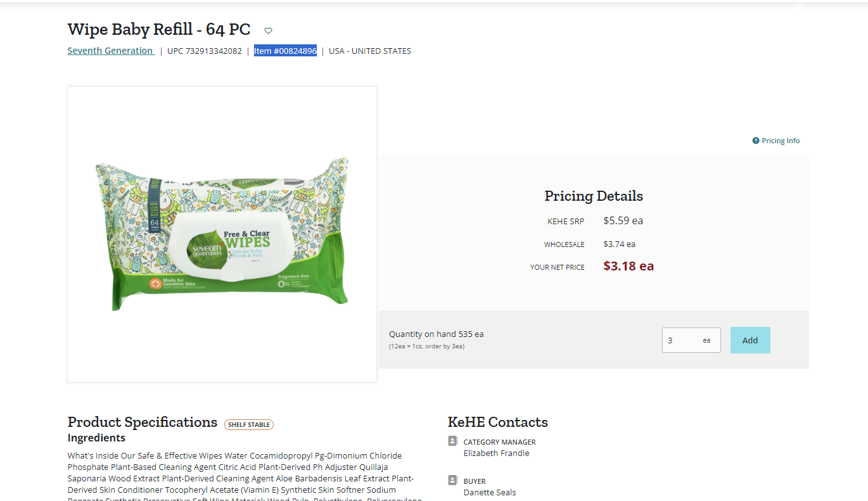
Task: Click the $3.18 ea net price
Action: point(629,266)
